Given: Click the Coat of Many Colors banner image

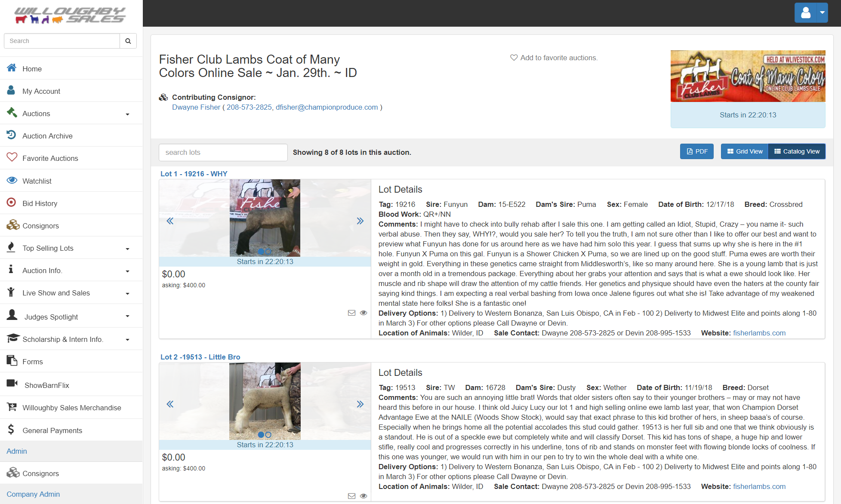Looking at the screenshot, I should pyautogui.click(x=748, y=76).
